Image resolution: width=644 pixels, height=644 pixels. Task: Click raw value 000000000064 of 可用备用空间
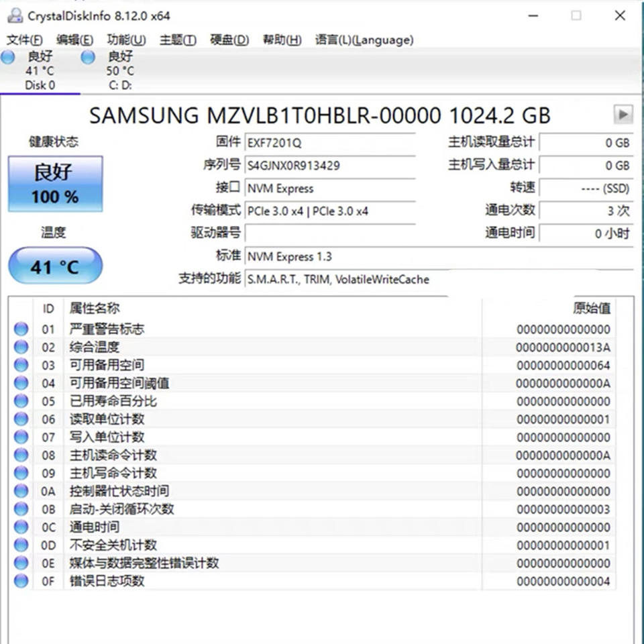563,366
